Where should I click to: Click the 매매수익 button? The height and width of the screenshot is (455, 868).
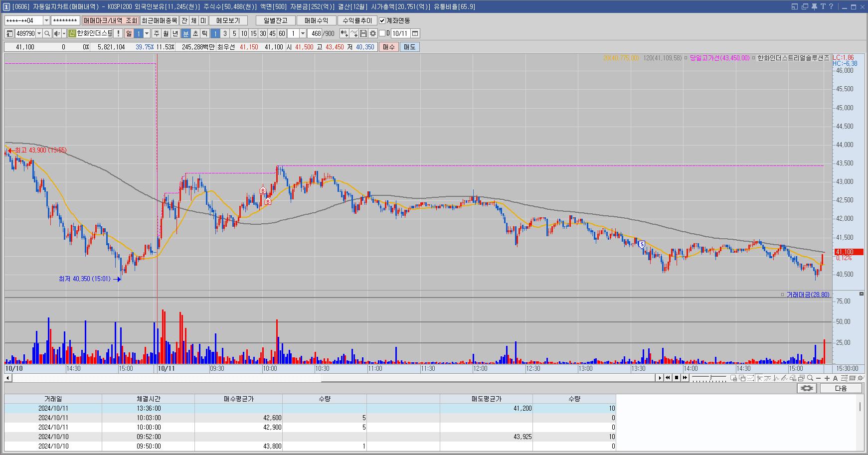coord(316,20)
